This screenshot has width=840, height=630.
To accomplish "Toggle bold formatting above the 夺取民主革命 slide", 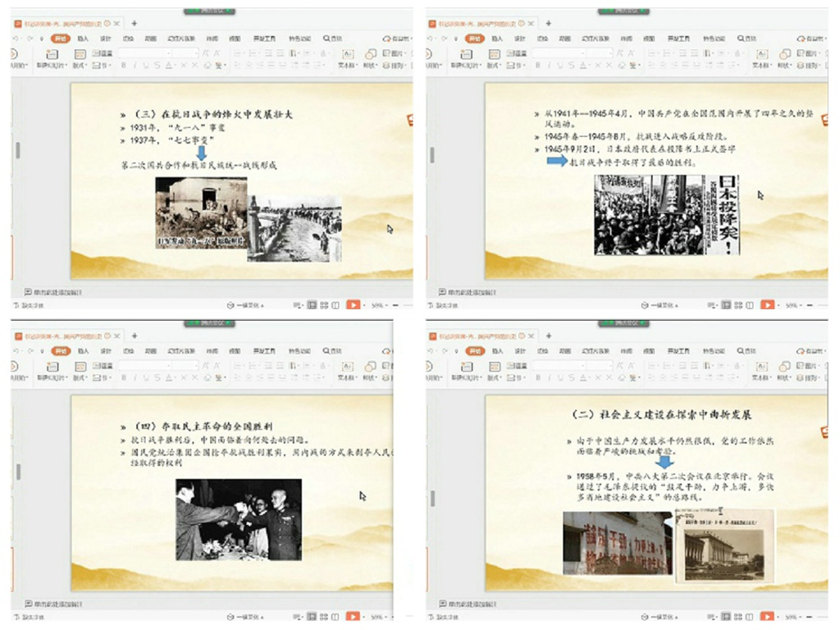I will coord(124,378).
